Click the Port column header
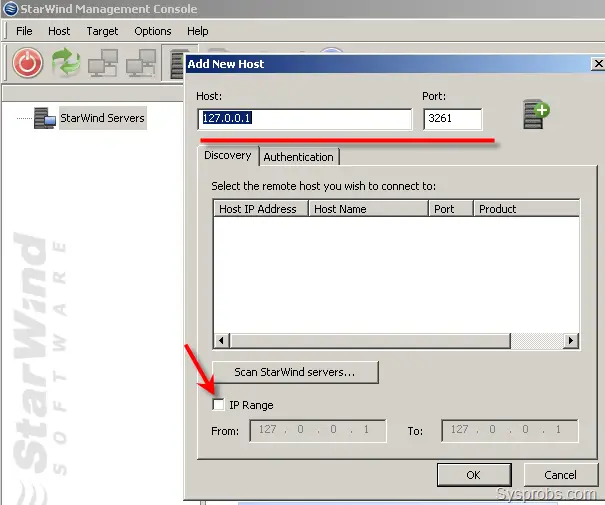 pyautogui.click(x=451, y=209)
